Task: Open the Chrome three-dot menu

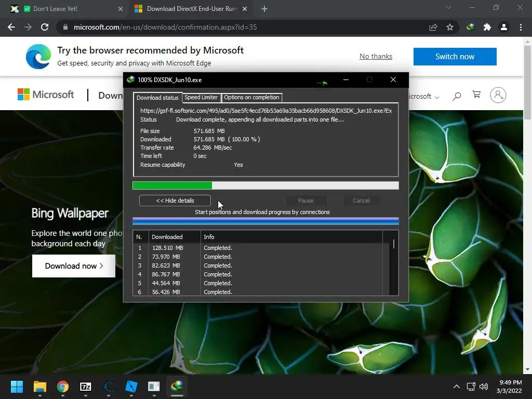Action: pos(521,27)
